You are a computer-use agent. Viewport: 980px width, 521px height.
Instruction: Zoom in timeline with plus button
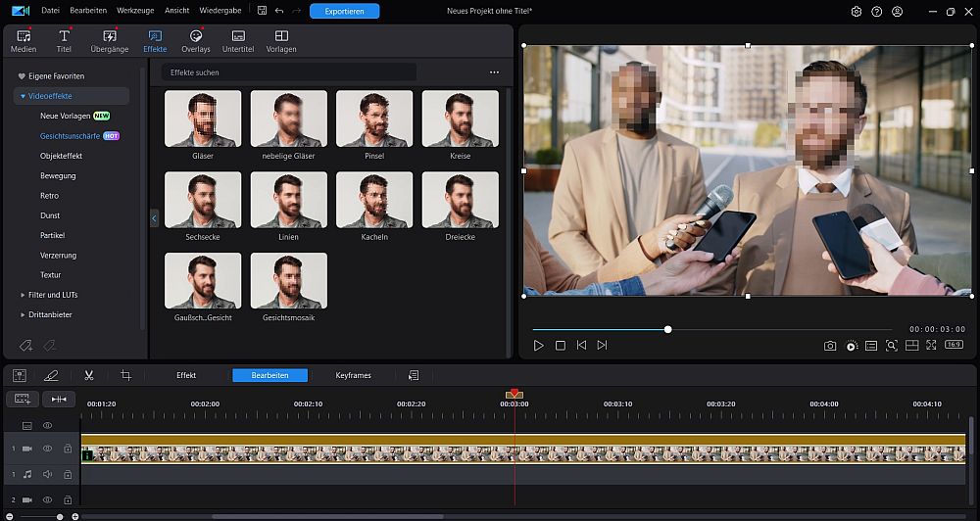click(x=75, y=517)
